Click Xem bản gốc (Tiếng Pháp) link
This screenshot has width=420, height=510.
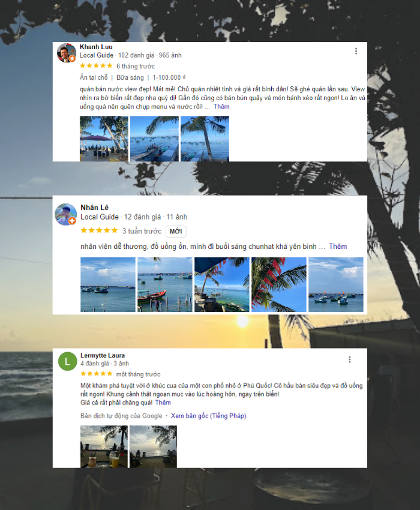pyautogui.click(x=209, y=416)
